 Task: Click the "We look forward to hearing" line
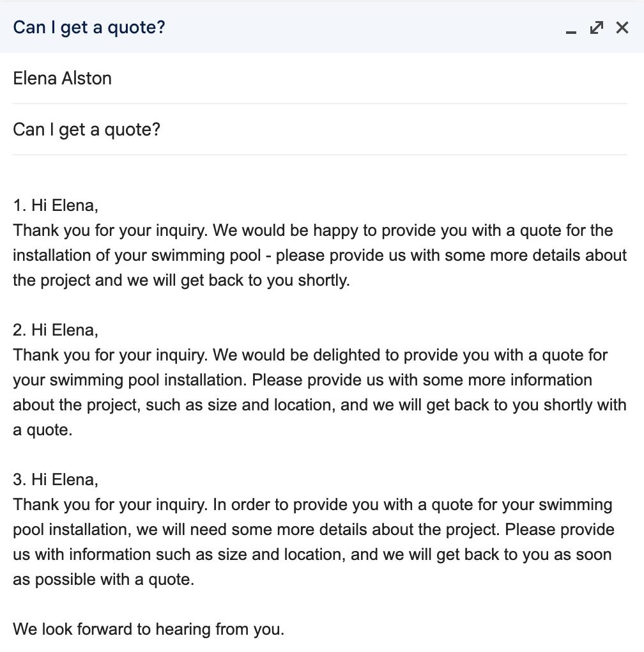148,629
